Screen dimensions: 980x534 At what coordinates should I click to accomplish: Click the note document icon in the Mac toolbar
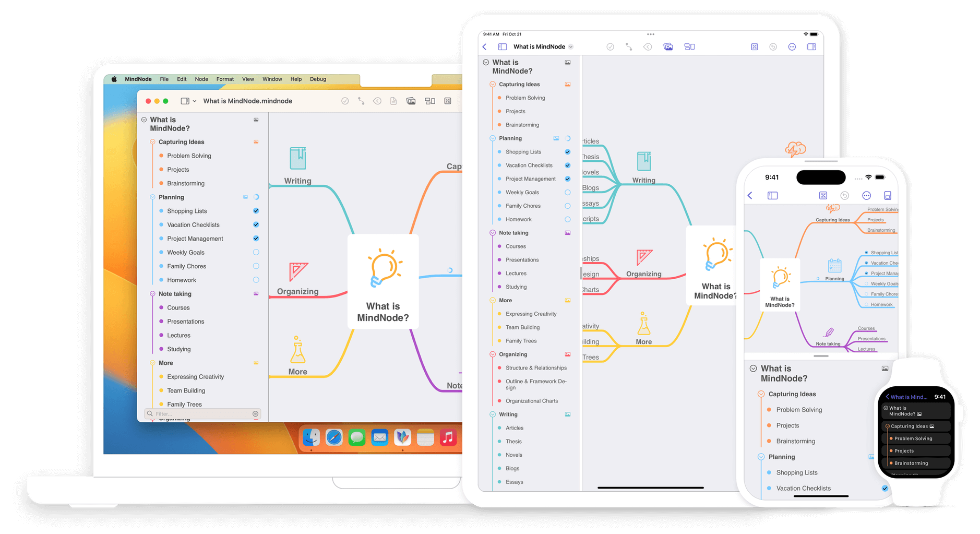coord(393,101)
